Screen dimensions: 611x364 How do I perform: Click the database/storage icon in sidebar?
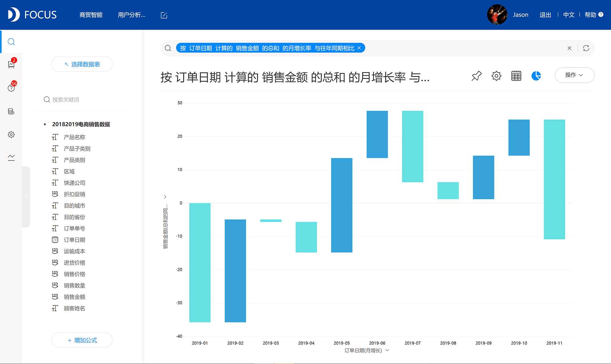pos(11,111)
